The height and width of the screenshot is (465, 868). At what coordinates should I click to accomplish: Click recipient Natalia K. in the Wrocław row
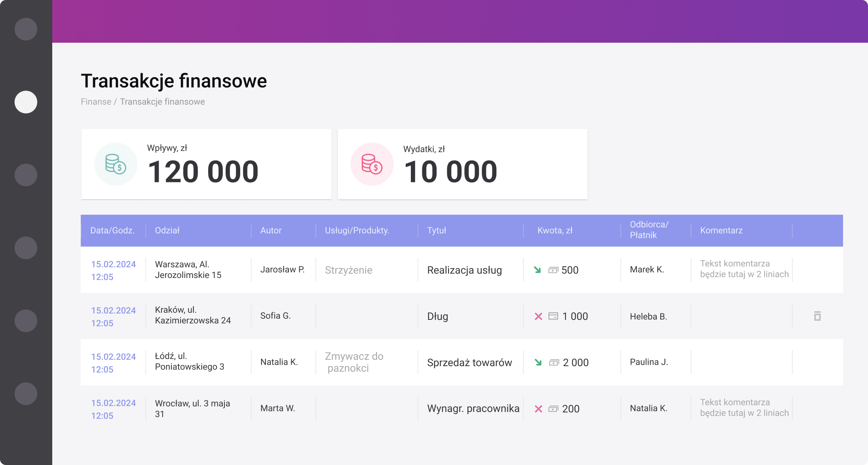pyautogui.click(x=648, y=408)
